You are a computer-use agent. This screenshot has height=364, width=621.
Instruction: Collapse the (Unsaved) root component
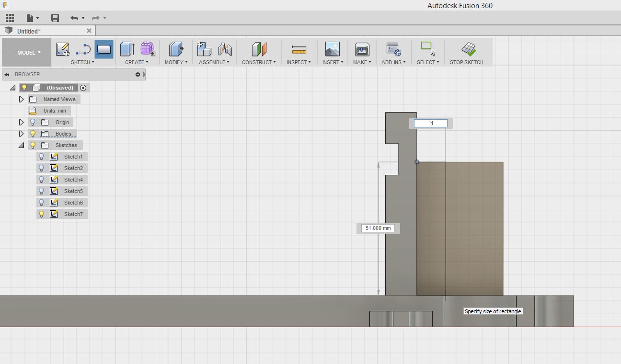[12, 88]
